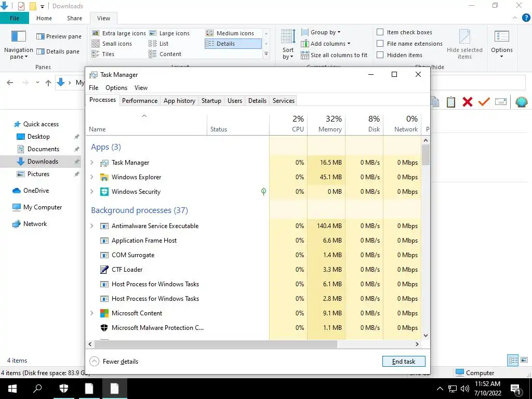532x399 pixels.
Task: Expand the Microsoft Content process row
Action: coord(91,313)
